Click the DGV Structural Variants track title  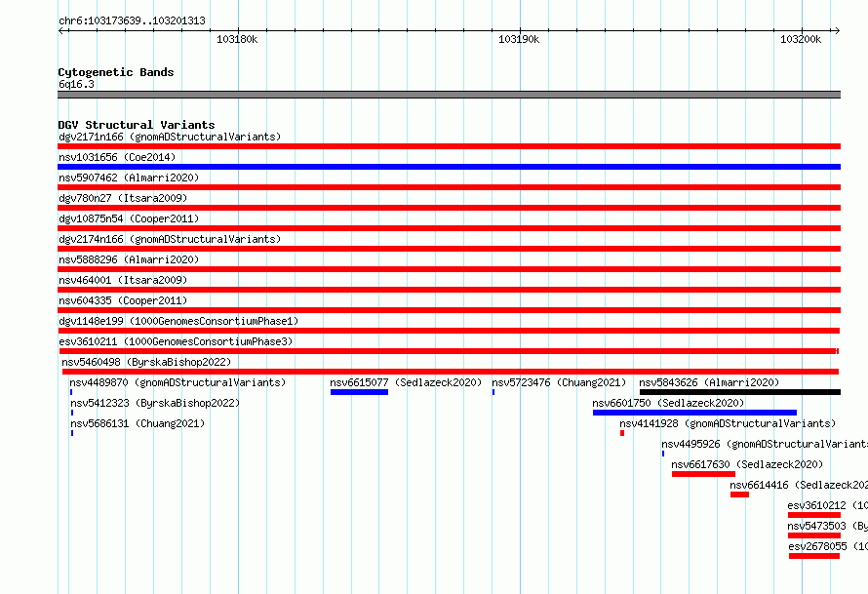(x=137, y=125)
